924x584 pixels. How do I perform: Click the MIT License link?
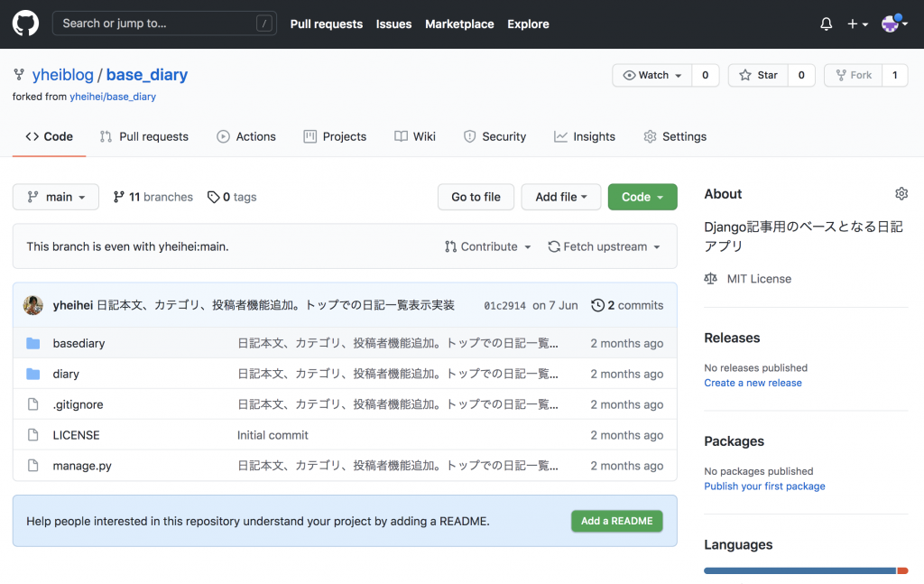pyautogui.click(x=759, y=279)
